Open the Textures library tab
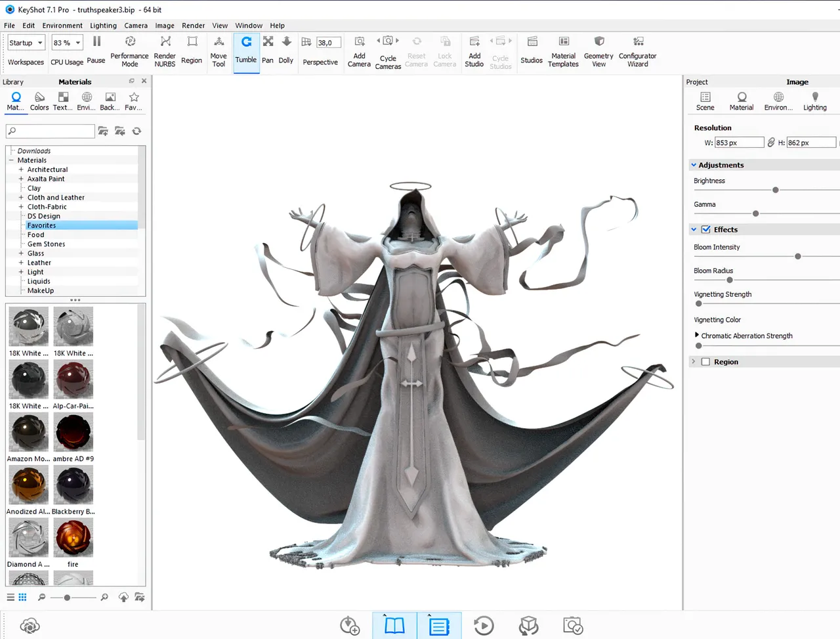Screen dimensions: 840x639 coord(63,101)
